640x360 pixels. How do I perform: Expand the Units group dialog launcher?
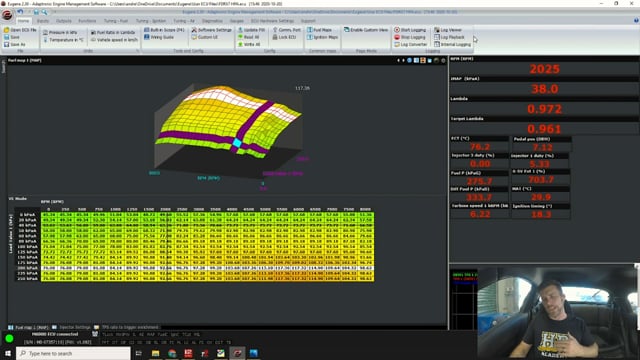[137, 51]
